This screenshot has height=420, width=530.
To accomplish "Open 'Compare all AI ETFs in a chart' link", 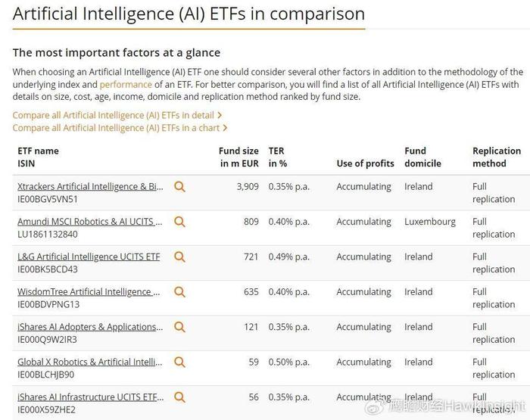I will (x=120, y=128).
